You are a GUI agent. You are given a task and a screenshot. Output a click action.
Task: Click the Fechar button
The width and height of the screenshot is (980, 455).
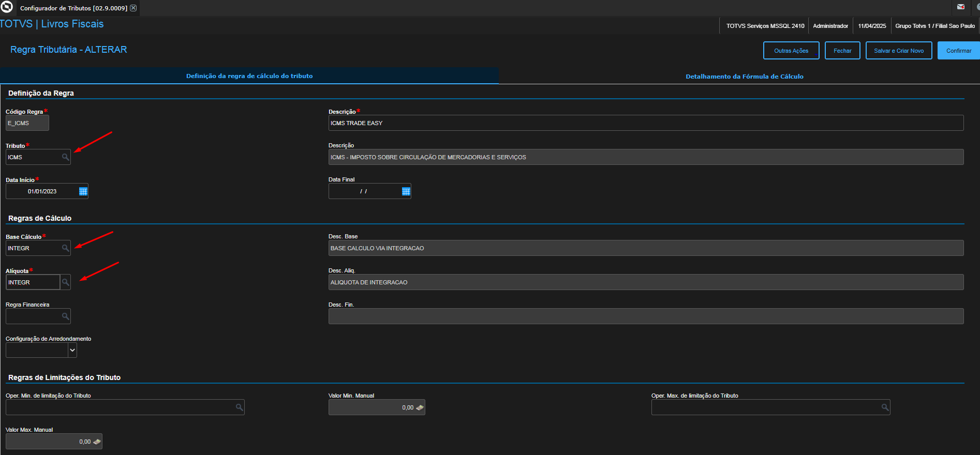[842, 51]
